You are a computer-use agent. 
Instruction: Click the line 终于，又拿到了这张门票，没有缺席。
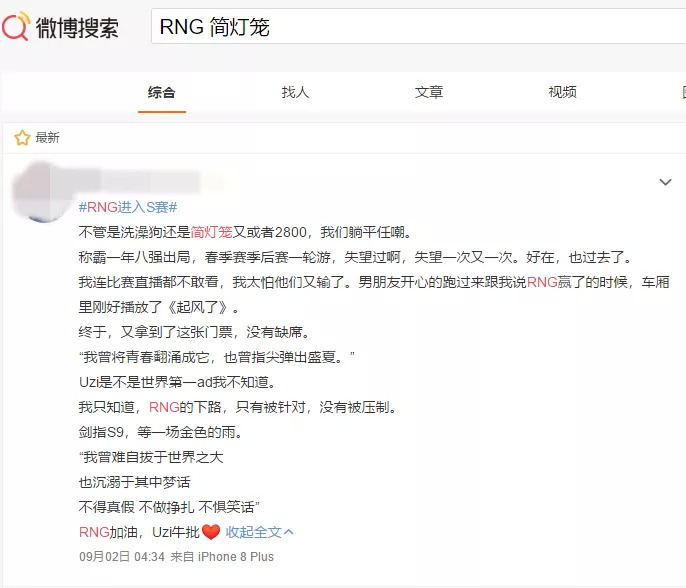click(194, 332)
